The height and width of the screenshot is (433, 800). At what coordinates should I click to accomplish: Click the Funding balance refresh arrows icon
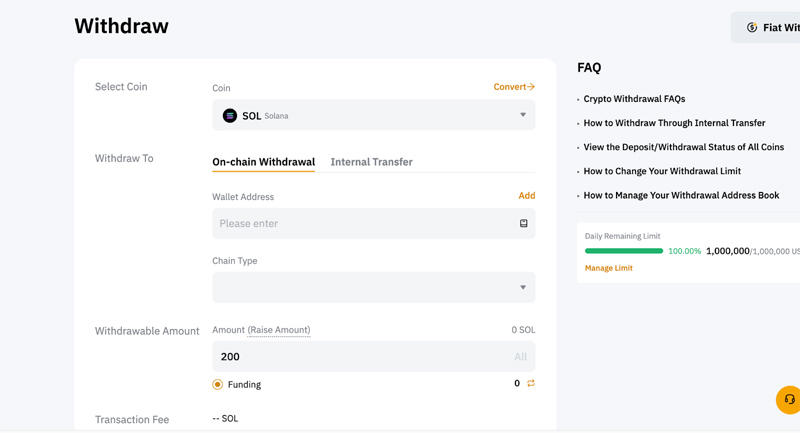(531, 383)
